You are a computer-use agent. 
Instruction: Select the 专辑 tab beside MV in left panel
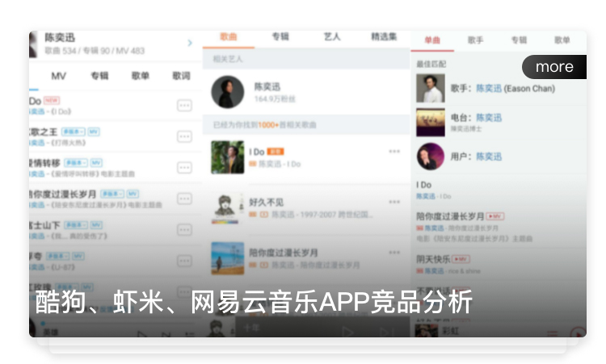click(x=99, y=76)
